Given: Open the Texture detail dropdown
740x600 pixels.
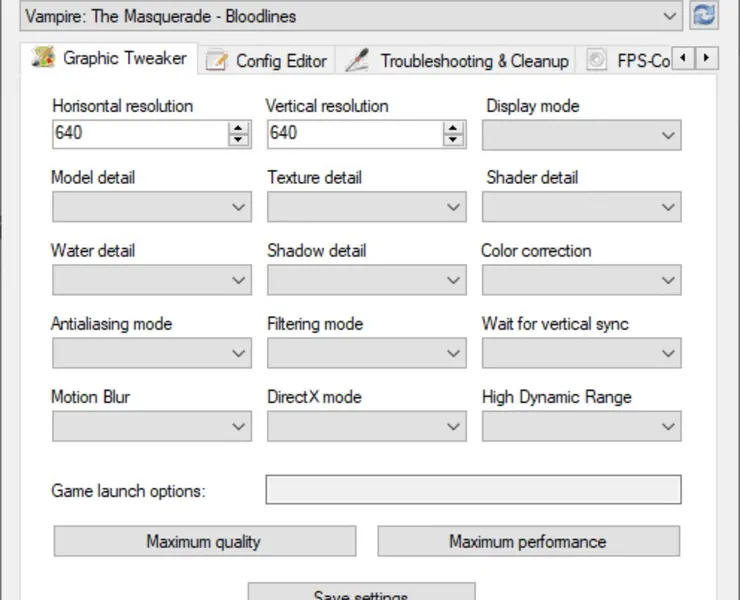Looking at the screenshot, I should 367,206.
